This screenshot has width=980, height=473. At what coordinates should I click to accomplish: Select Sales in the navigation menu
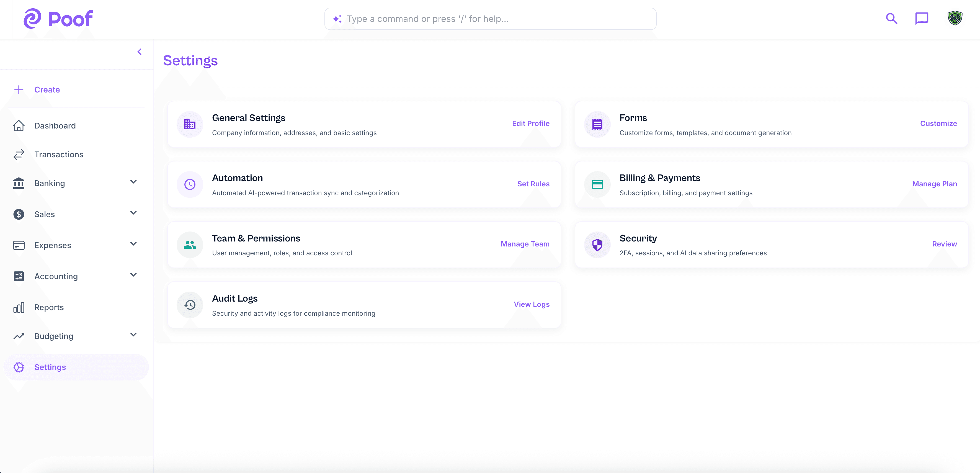point(45,214)
